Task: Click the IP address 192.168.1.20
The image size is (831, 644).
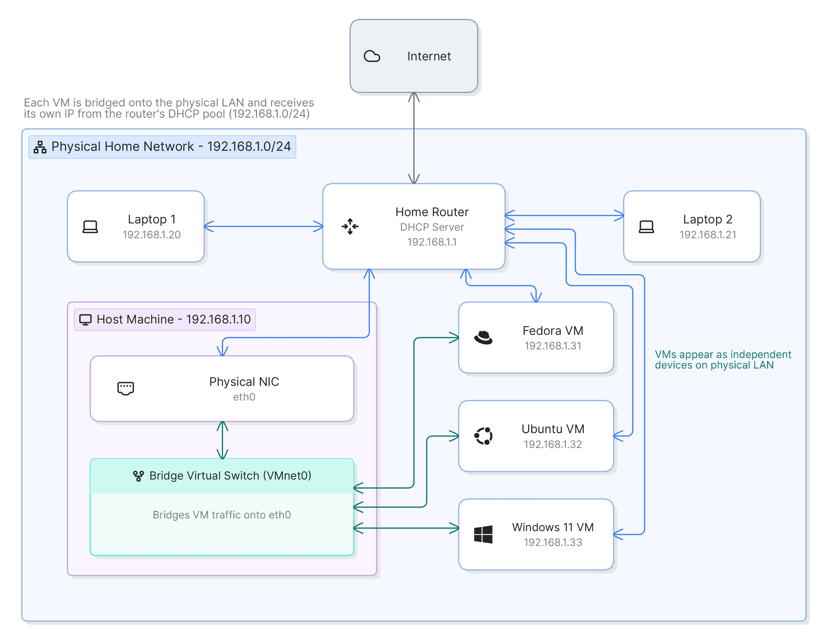Action: click(x=151, y=235)
